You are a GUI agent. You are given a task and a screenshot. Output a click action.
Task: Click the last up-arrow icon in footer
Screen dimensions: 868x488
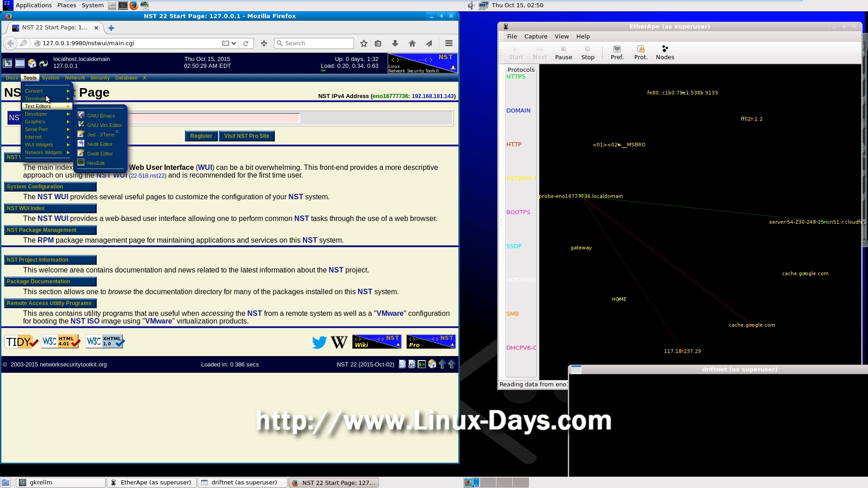point(451,364)
